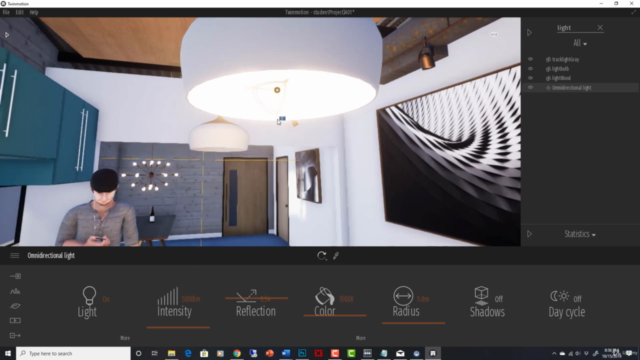Toggle Day cycle Off value
640x360 pixels.
(577, 299)
